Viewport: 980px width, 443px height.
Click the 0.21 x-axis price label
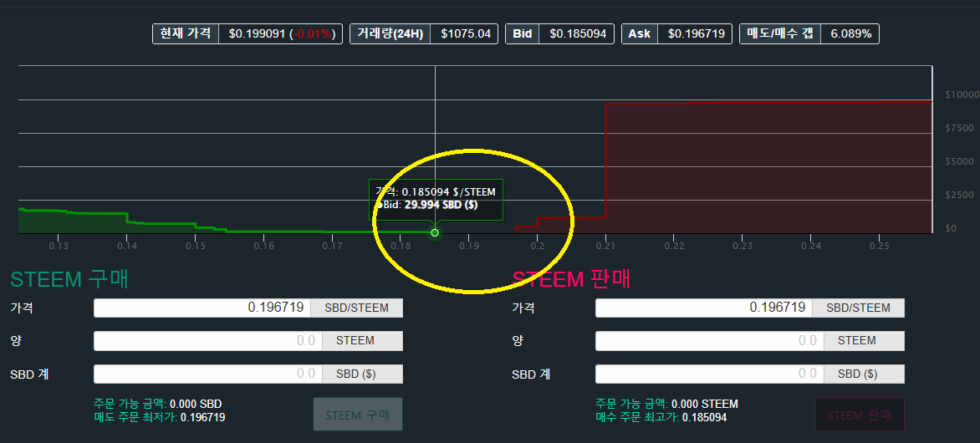605,247
